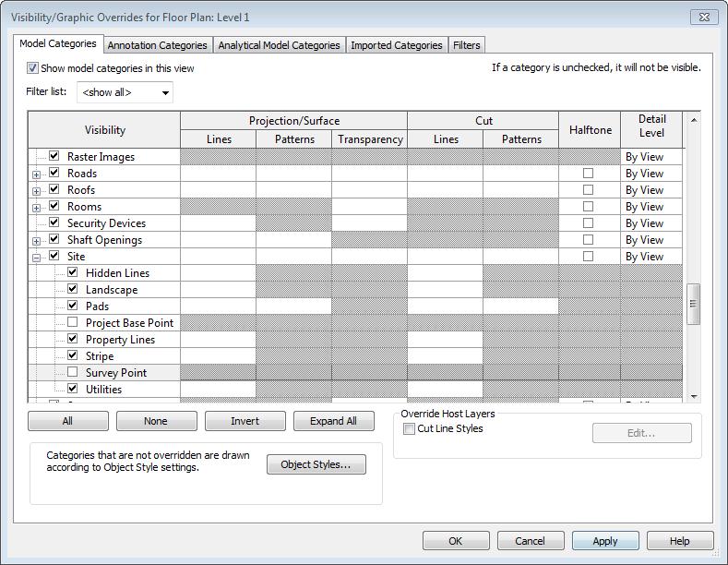This screenshot has height=565, width=728.
Task: Click the category list scrollbar thumb
Action: pyautogui.click(x=693, y=304)
